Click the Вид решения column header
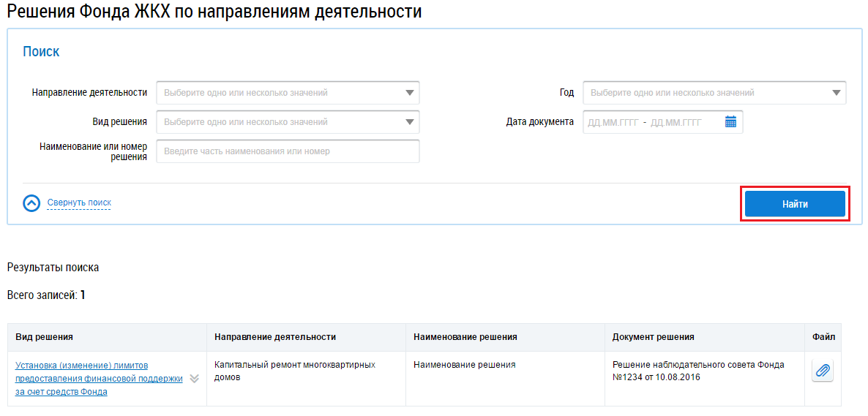 coord(45,337)
